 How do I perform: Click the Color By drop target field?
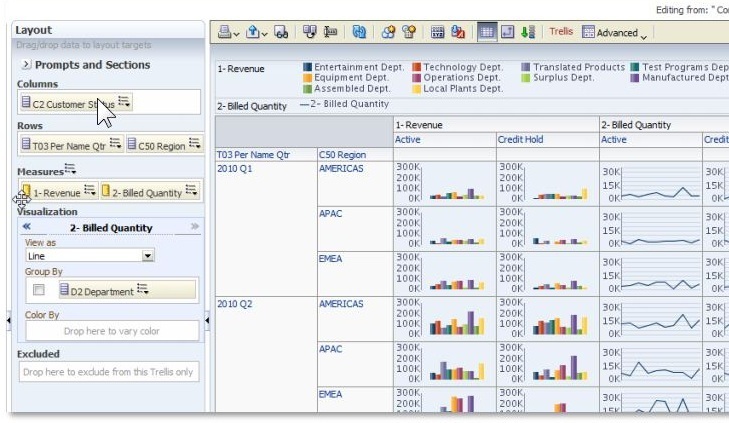112,331
